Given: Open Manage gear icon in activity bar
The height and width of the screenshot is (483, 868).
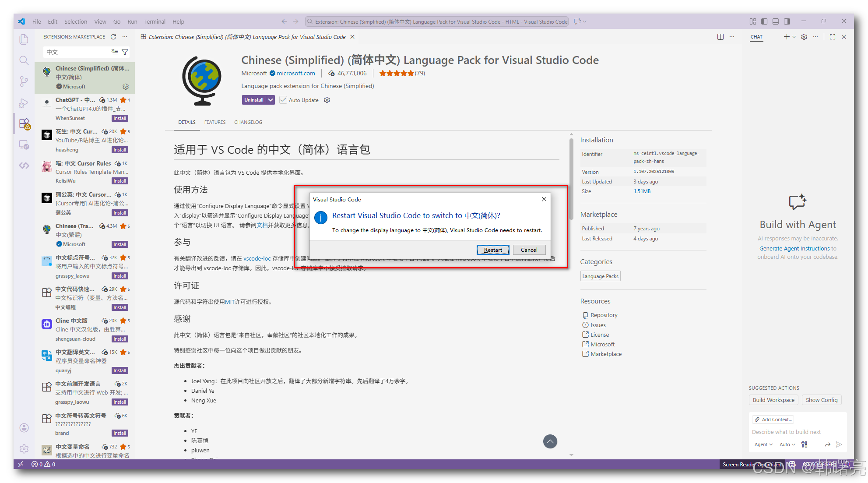Looking at the screenshot, I should coord(24,448).
